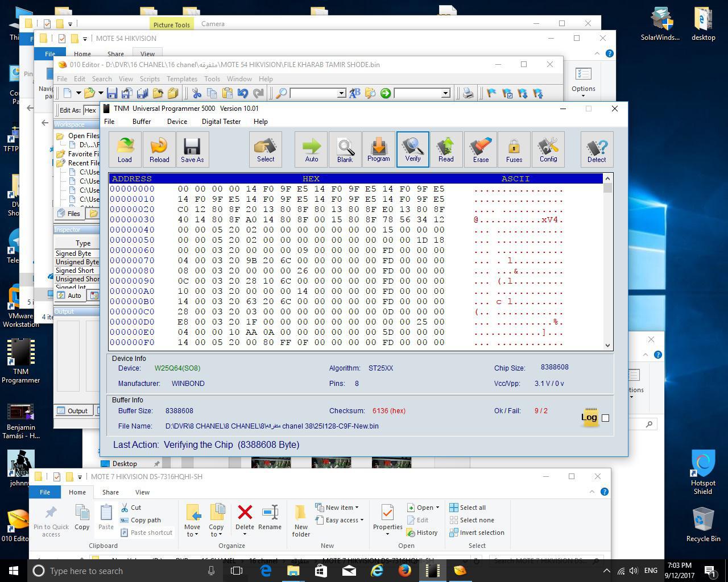Click the hex view scroll-down arrow
The width and height of the screenshot is (728, 582).
tap(608, 345)
